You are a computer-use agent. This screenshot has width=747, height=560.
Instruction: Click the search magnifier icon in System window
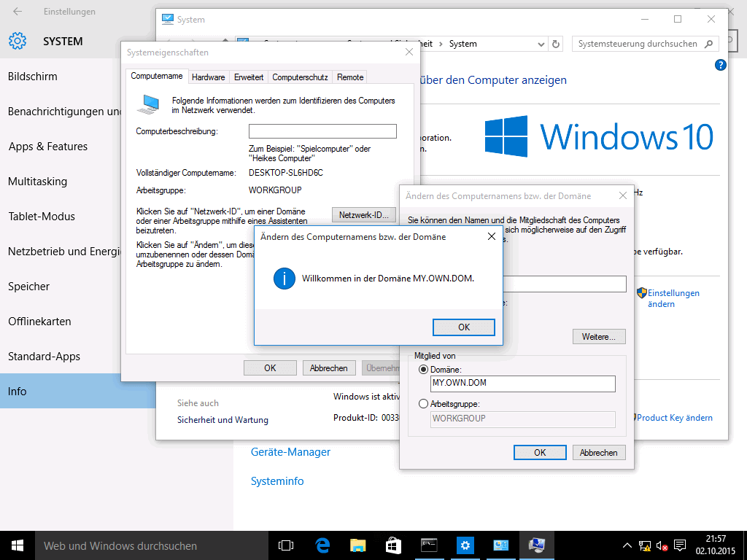708,44
